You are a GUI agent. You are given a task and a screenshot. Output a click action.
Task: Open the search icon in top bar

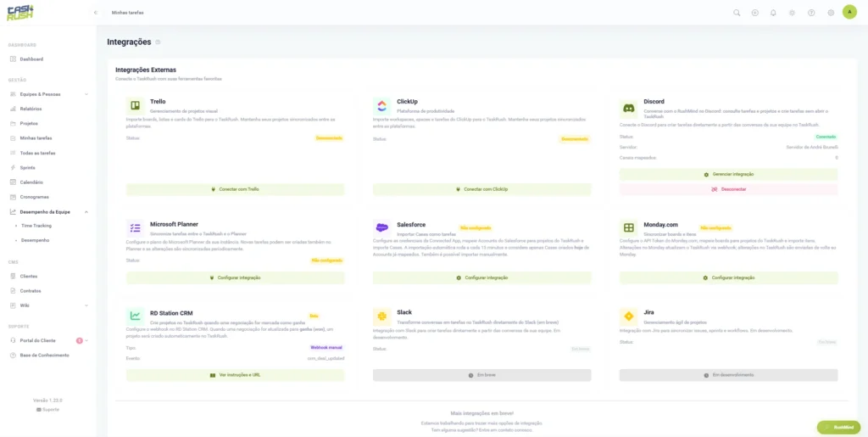pos(737,13)
